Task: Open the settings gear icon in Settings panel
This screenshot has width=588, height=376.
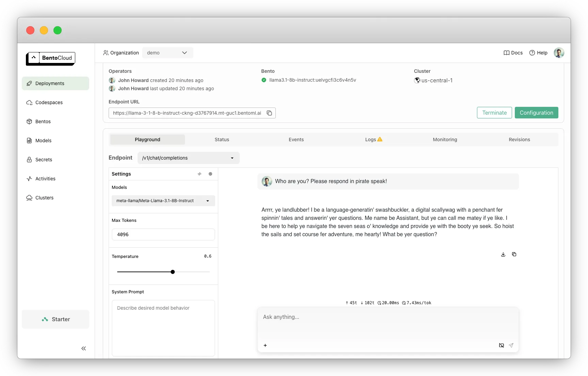Action: 210,174
